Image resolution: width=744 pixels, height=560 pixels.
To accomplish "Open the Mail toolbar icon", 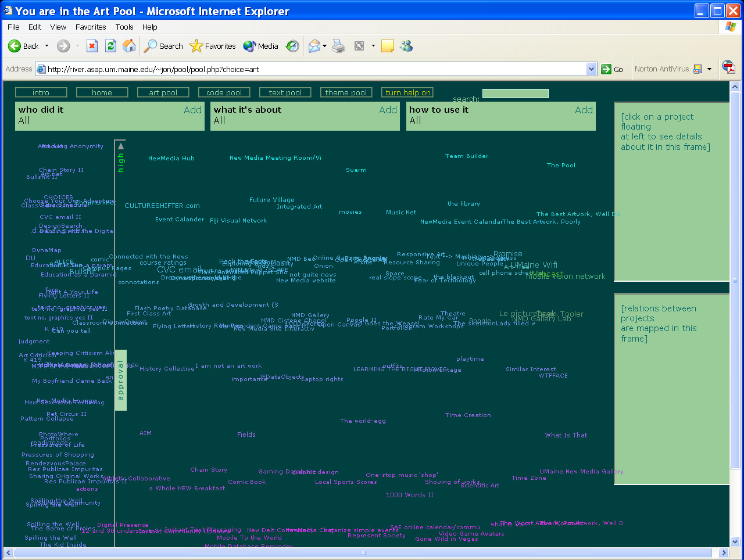I will point(314,46).
